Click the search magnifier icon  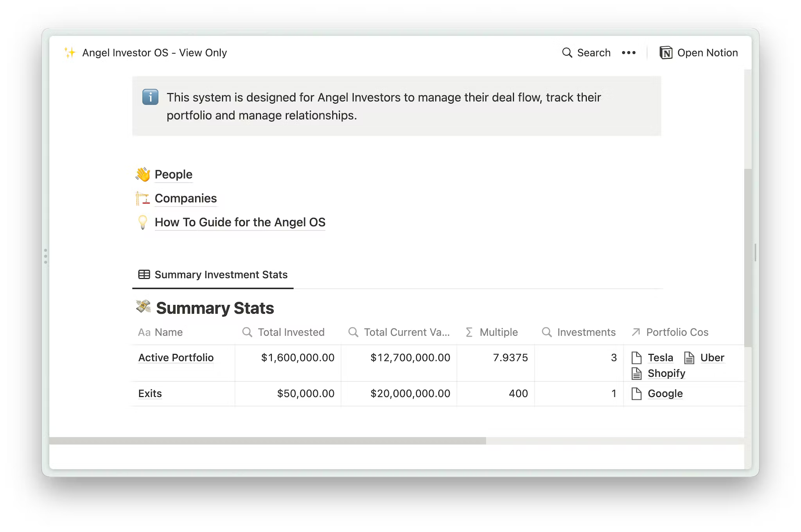click(x=567, y=53)
